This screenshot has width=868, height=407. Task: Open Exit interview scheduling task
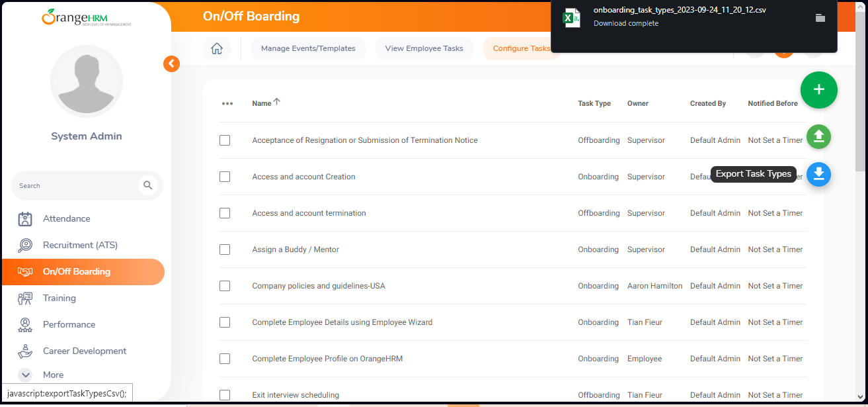[x=296, y=395]
